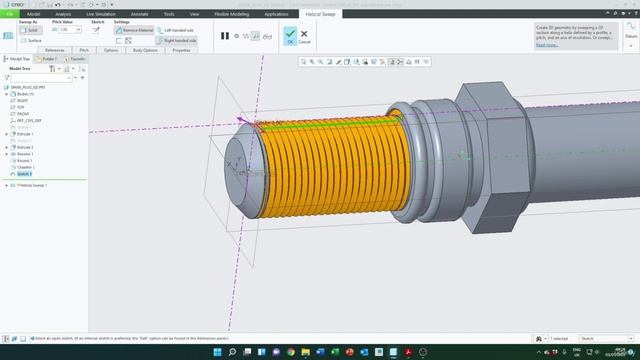Toggle the thin feature square icon under Settings

[118, 41]
